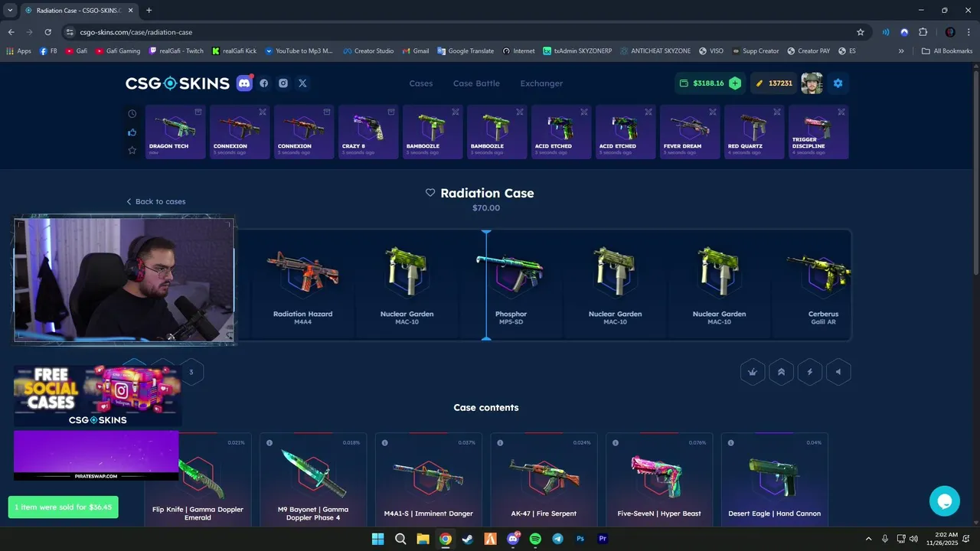Toggle the sound speaker hexagon button

pyautogui.click(x=838, y=372)
